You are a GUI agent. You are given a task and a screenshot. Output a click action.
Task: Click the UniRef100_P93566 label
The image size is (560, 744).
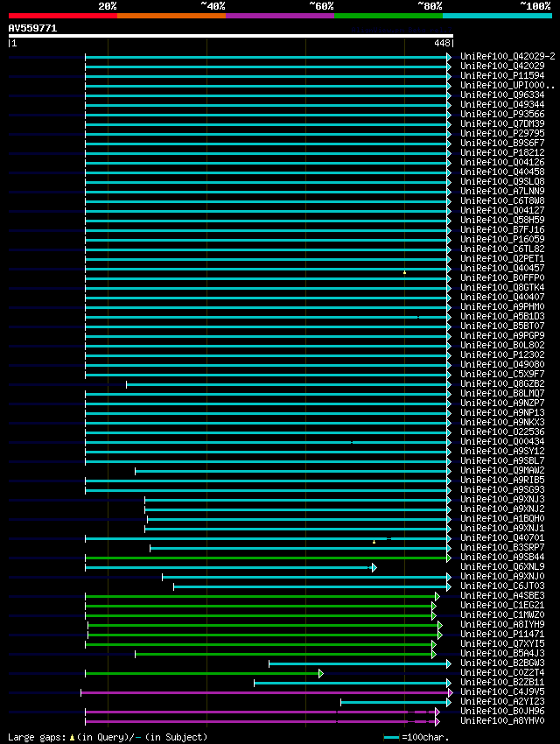coord(502,115)
